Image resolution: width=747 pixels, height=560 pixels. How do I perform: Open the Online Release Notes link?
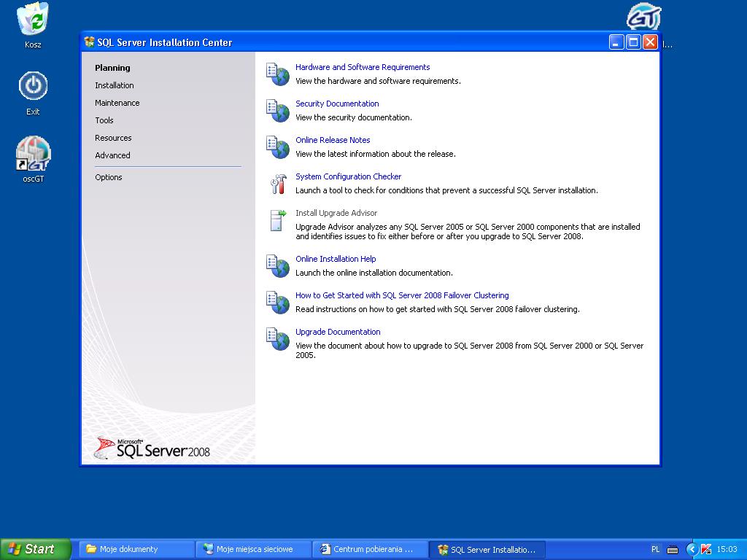click(x=333, y=140)
